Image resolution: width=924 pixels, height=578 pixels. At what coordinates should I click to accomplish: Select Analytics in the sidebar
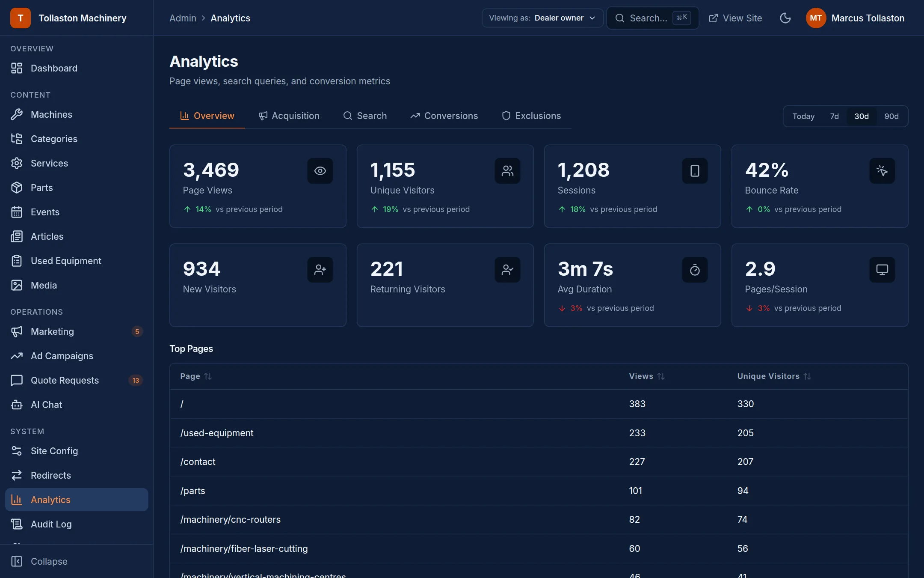coord(77,500)
